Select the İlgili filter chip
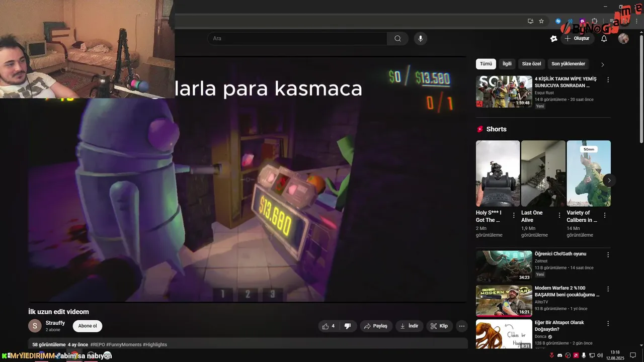 (x=507, y=64)
